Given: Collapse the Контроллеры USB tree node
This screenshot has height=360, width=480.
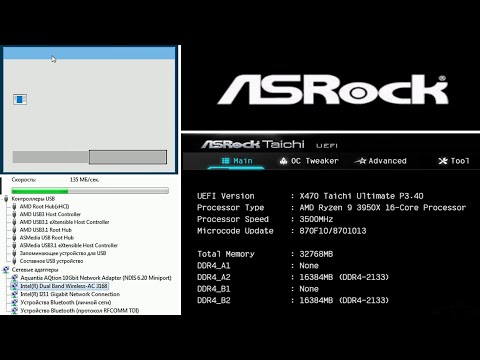Looking at the screenshot, I should point(2,199).
